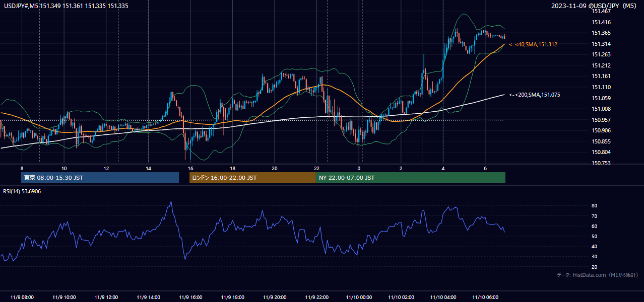Image resolution: width=644 pixels, height=302 pixels.
Task: Click price axis value 151.161
Action: click(x=601, y=76)
